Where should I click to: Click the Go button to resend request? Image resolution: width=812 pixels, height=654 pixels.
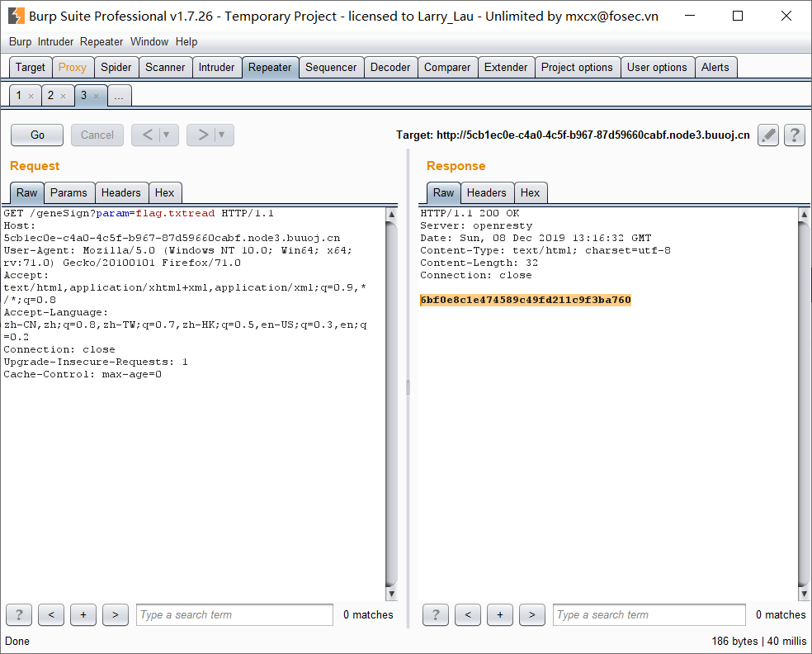[36, 134]
